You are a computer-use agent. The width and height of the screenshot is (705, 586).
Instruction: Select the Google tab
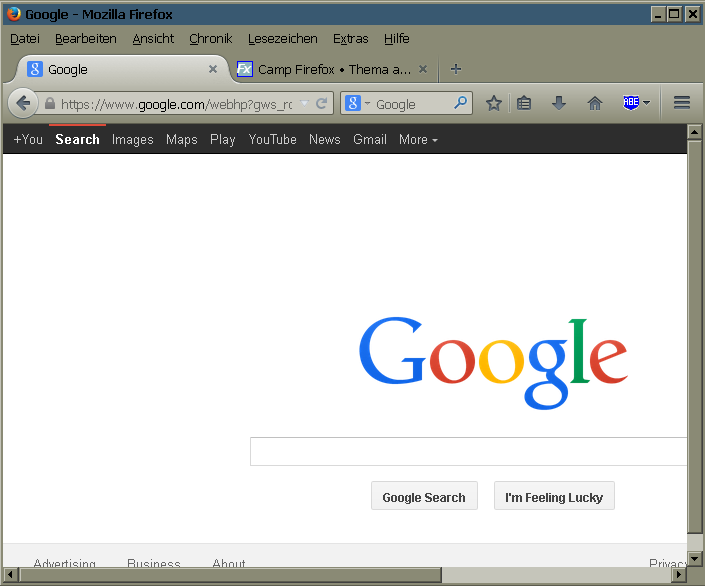[x=121, y=69]
